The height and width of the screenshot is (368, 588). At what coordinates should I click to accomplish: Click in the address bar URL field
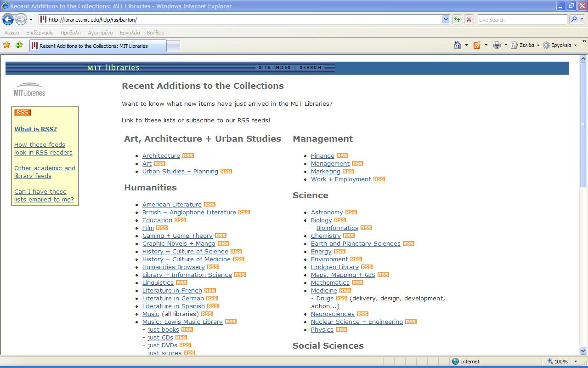243,19
